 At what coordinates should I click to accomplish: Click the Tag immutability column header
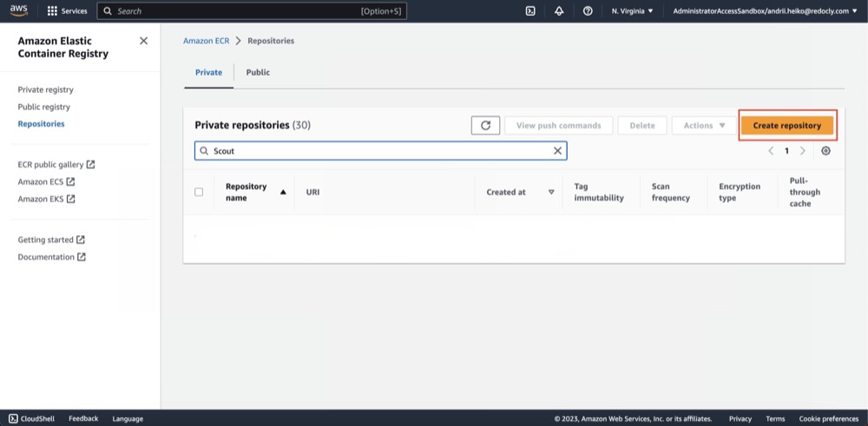598,192
